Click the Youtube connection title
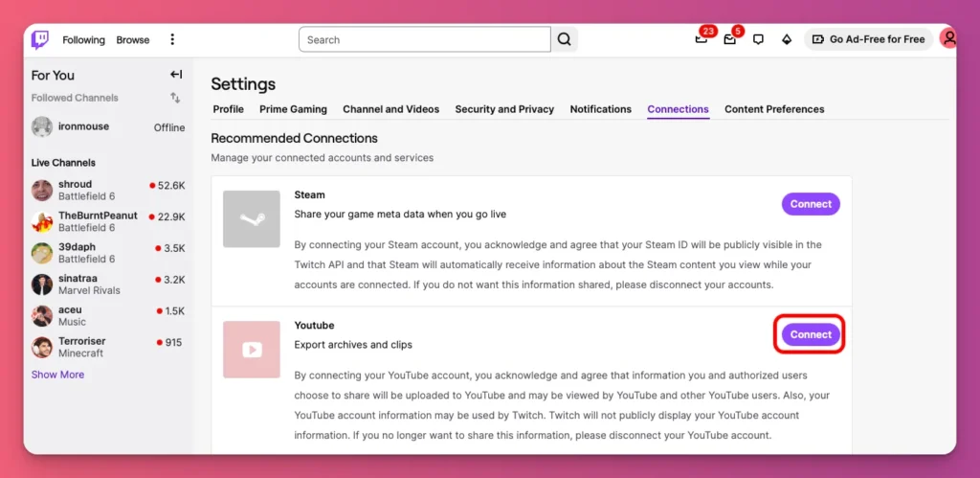The width and height of the screenshot is (980, 478). [x=314, y=326]
